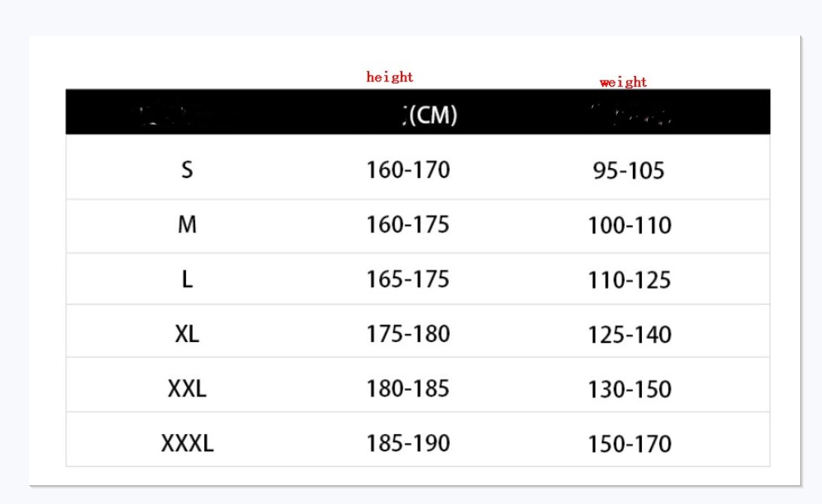The height and width of the screenshot is (504, 822).
Task: Click the 125-140 weight value
Action: coord(629,334)
